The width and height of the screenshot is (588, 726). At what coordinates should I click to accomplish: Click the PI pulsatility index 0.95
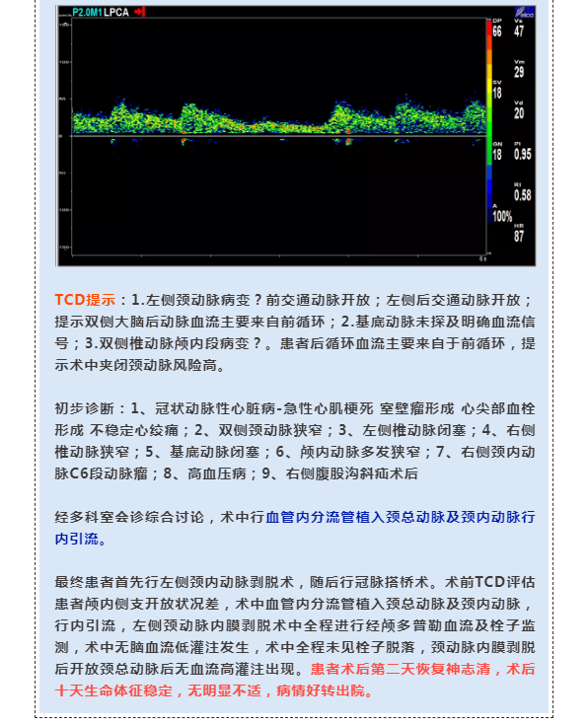523,155
